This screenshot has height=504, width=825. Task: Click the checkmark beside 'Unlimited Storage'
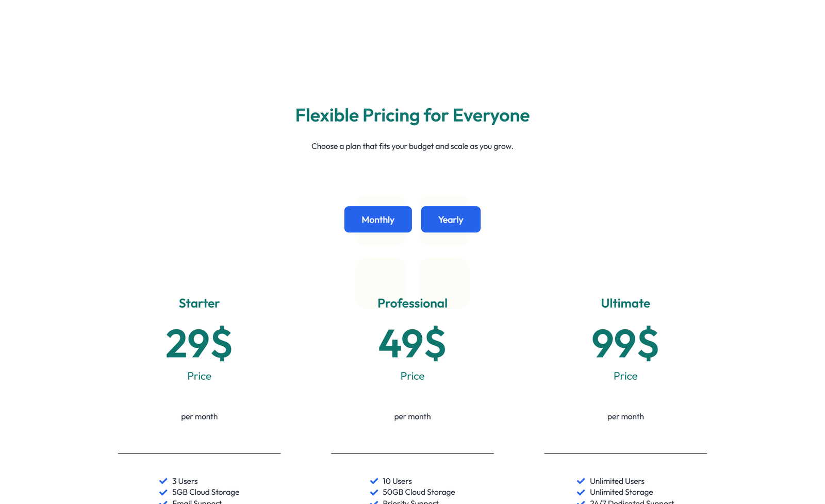pyautogui.click(x=581, y=492)
